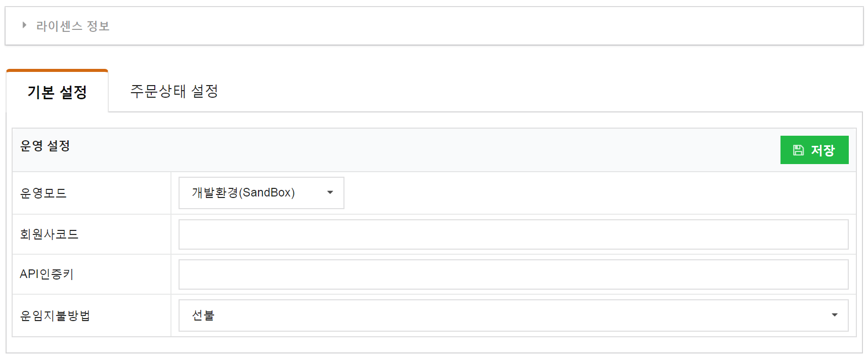Viewport: 868px width, 356px height.
Task: Open the 운임지불방법 select box
Action: click(x=513, y=315)
